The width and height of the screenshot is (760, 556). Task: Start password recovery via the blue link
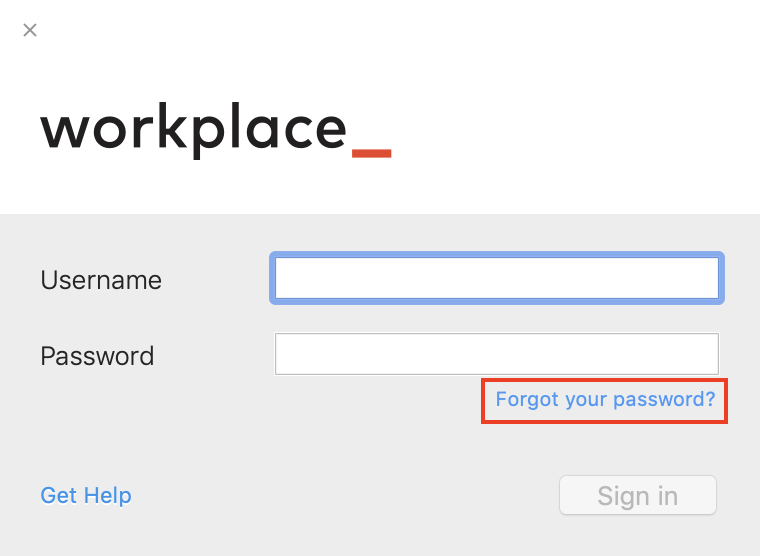click(605, 400)
